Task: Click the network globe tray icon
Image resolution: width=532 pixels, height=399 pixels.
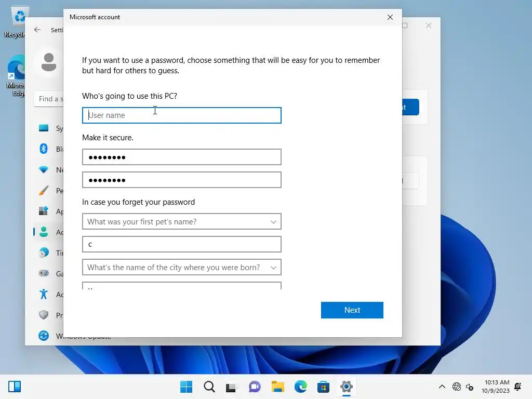Action: point(457,387)
